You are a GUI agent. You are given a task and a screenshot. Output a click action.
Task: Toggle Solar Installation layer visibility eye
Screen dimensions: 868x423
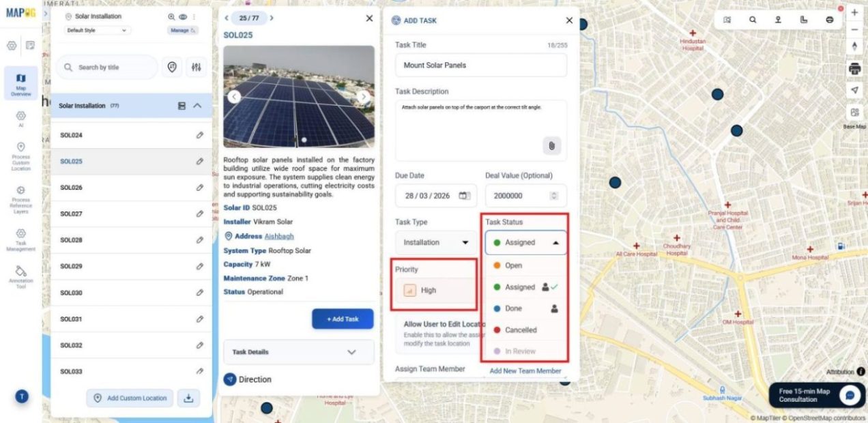click(183, 16)
